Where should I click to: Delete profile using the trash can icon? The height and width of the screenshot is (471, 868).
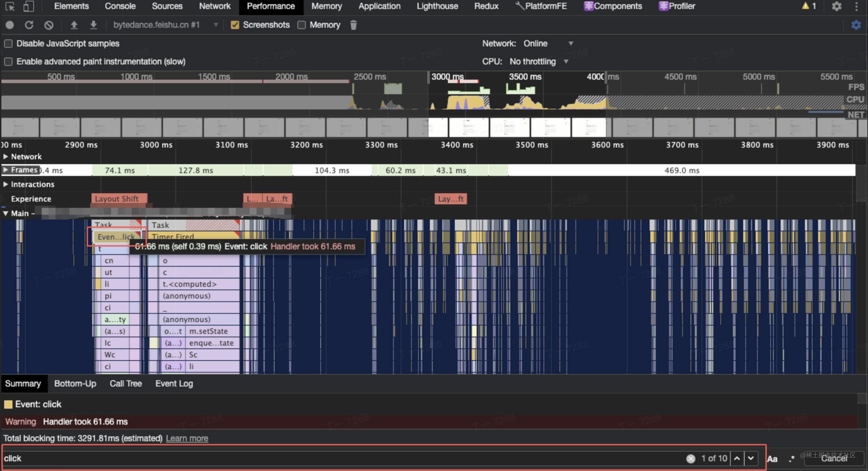353,25
